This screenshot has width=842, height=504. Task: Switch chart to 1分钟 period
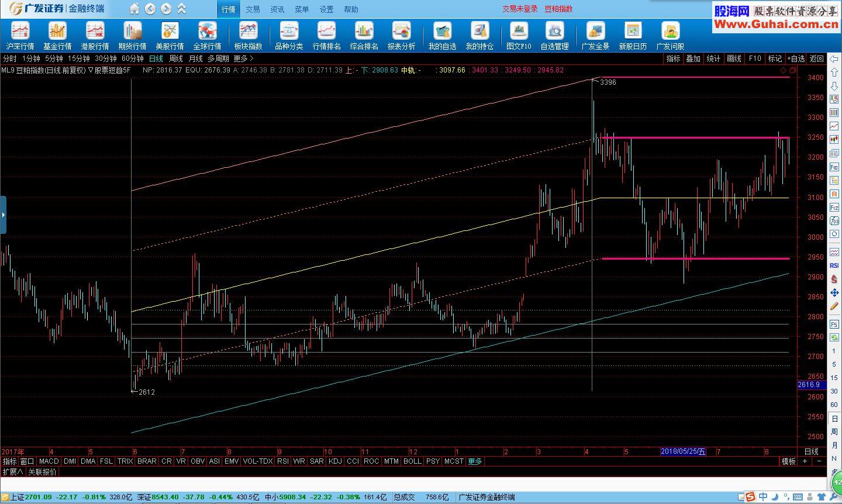click(x=31, y=58)
